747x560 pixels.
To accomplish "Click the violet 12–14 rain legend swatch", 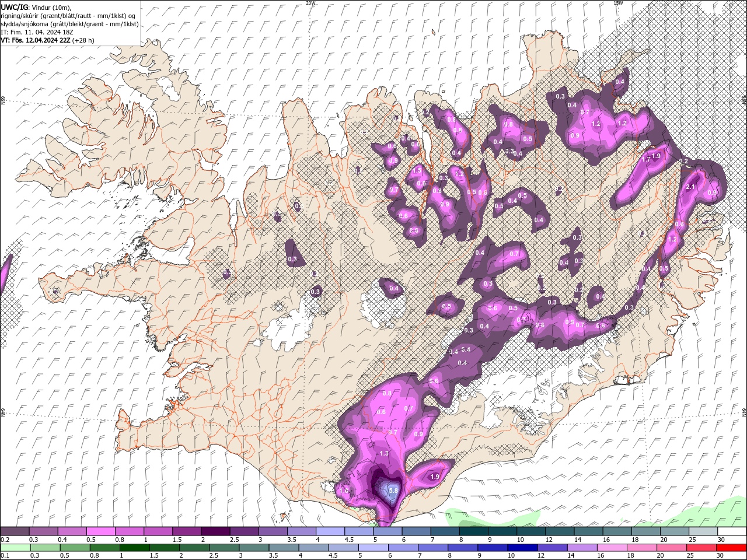I will pos(552,548).
